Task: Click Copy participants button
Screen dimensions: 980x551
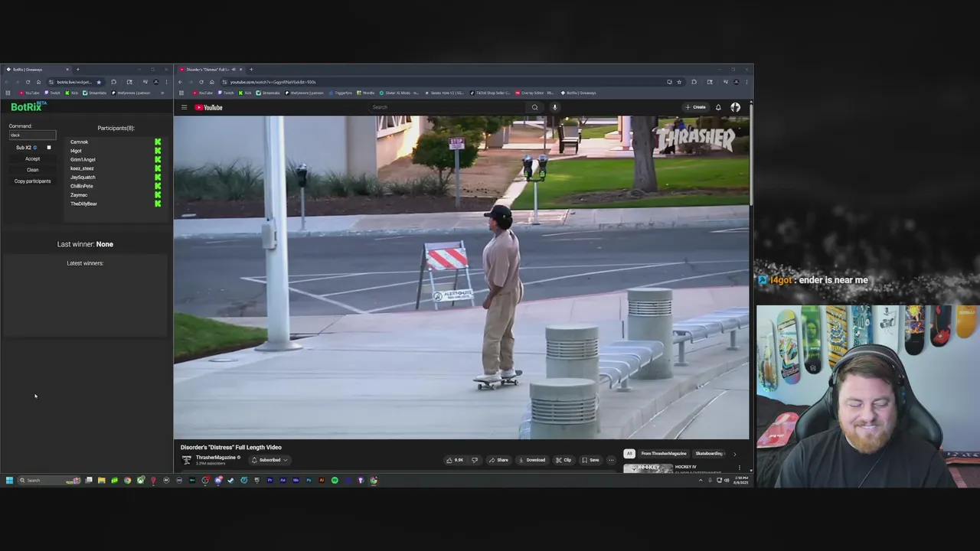Action: pyautogui.click(x=32, y=181)
